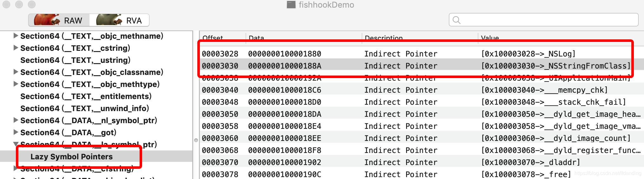Screen dimensions: 644x179
Task: Click data 00000001000018C6
Action: coord(285,90)
